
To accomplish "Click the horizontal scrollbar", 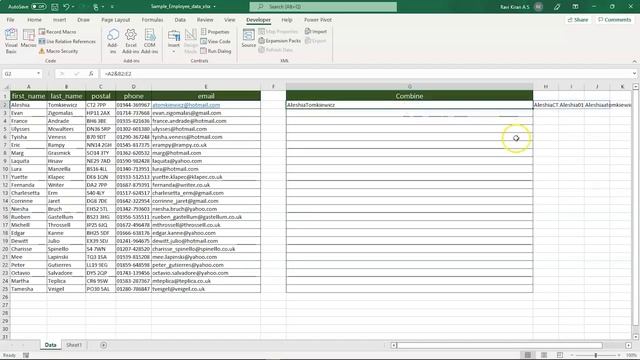I will point(500,345).
